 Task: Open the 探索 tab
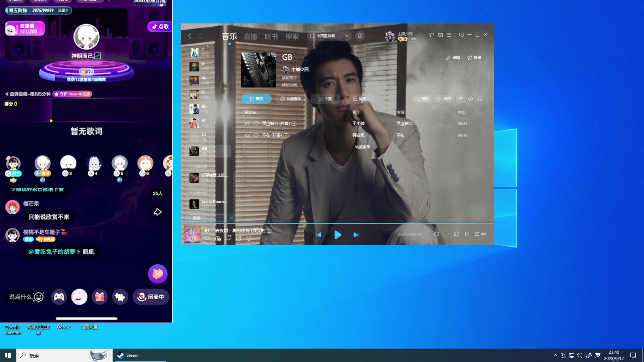[292, 36]
